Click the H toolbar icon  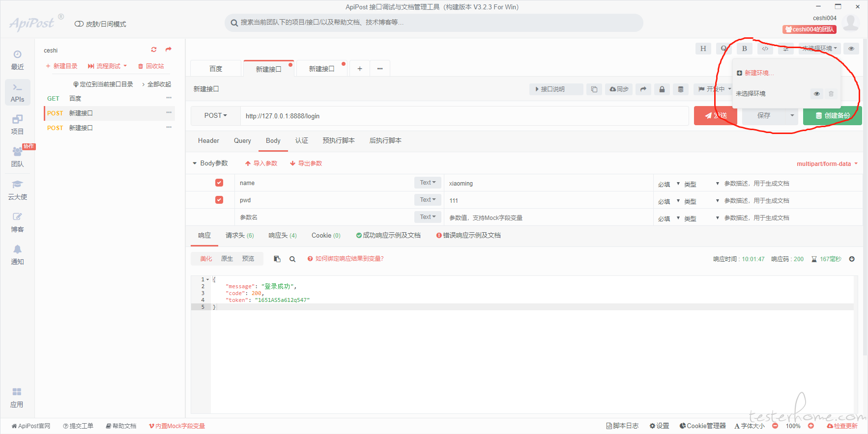(x=703, y=49)
